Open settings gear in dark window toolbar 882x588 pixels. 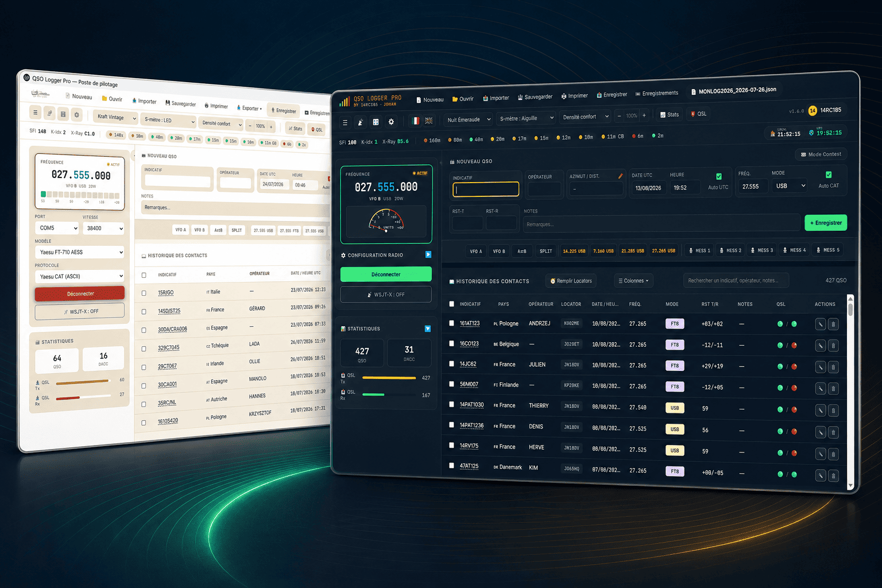[391, 122]
